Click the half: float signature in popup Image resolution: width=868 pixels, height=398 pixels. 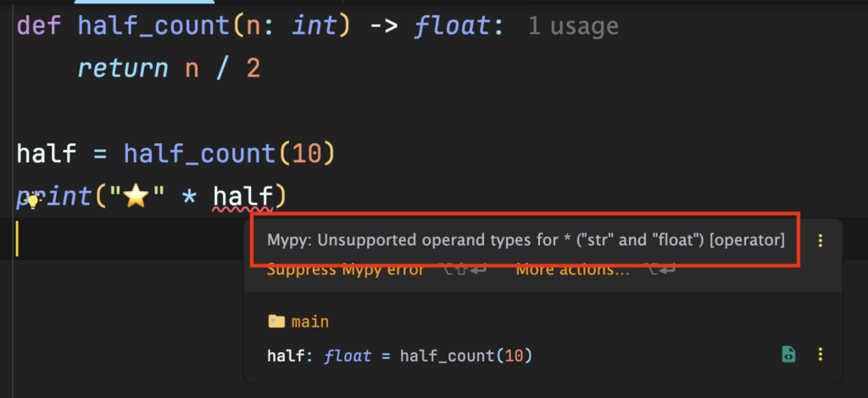319,356
